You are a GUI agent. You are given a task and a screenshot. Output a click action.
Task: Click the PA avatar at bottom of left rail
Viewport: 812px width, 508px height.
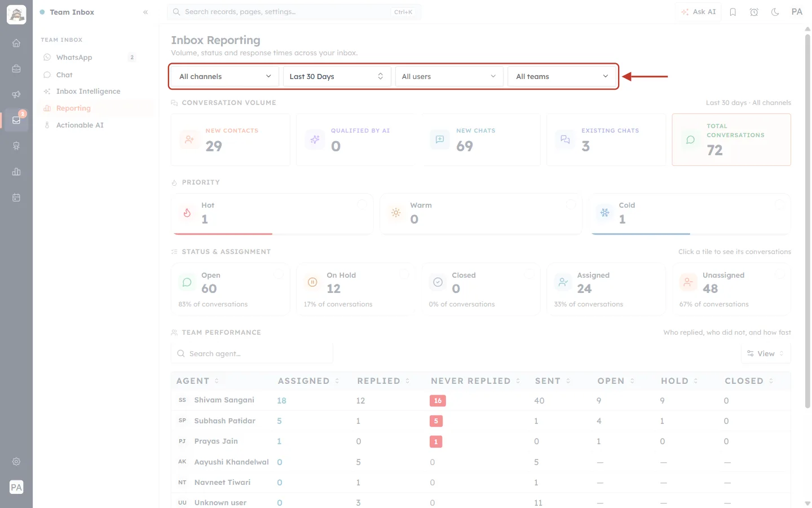click(16, 487)
